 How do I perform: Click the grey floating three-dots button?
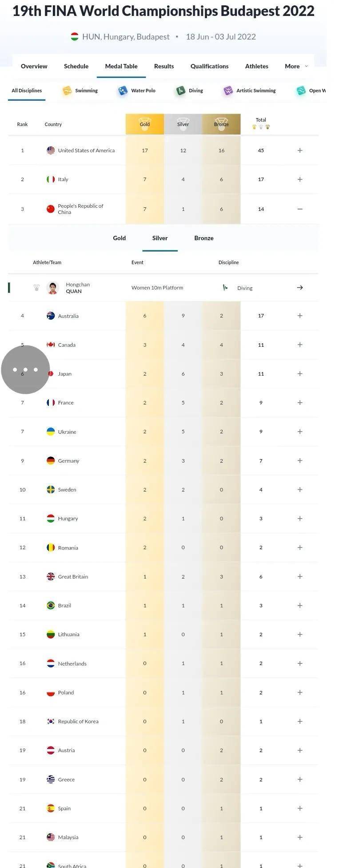pos(25,369)
